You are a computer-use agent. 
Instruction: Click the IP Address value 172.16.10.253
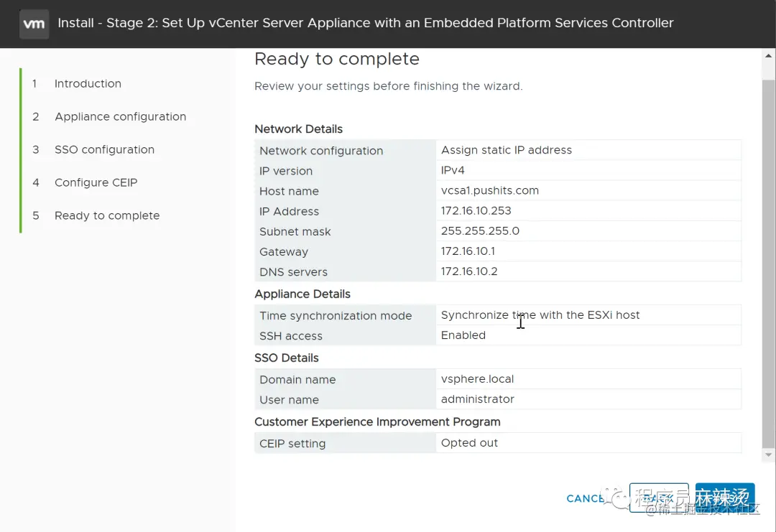point(476,210)
